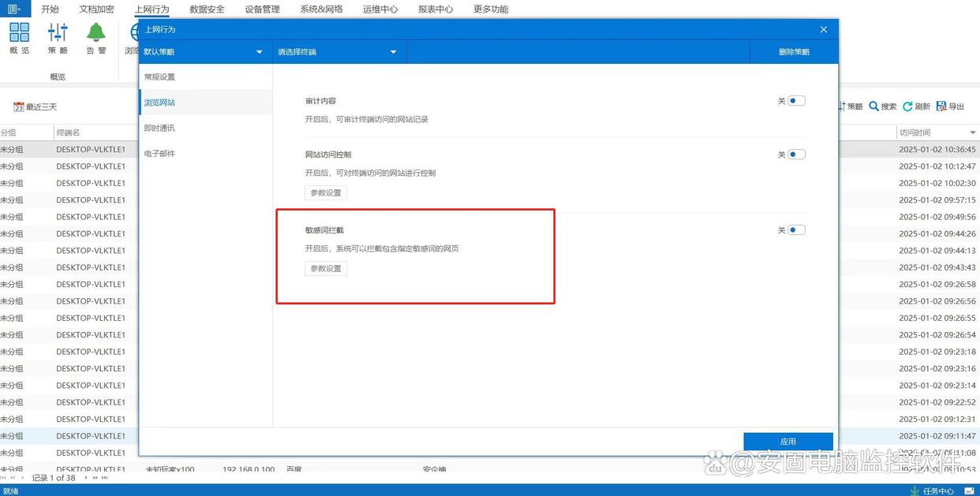Screen dimensions: 980x496
Task: Turn on the 敏感词拦截 switch
Action: pyautogui.click(x=796, y=230)
